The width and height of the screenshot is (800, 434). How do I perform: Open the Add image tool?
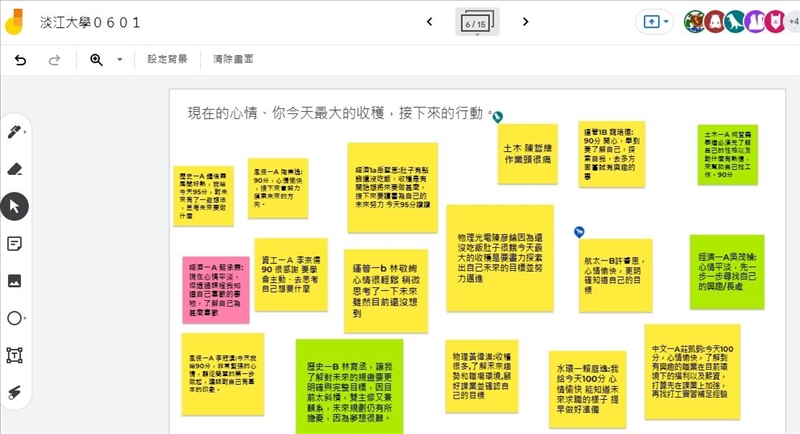pyautogui.click(x=15, y=280)
